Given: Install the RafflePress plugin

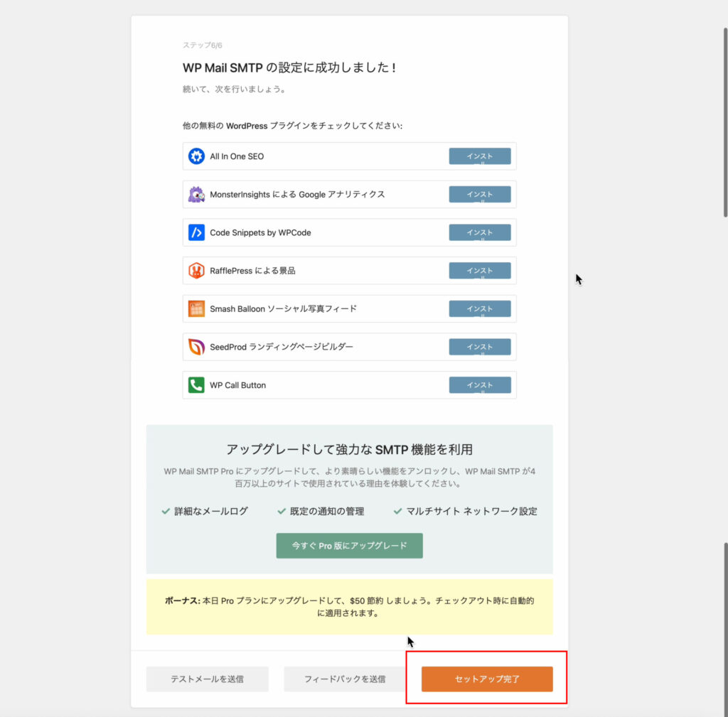Looking at the screenshot, I should tap(480, 271).
